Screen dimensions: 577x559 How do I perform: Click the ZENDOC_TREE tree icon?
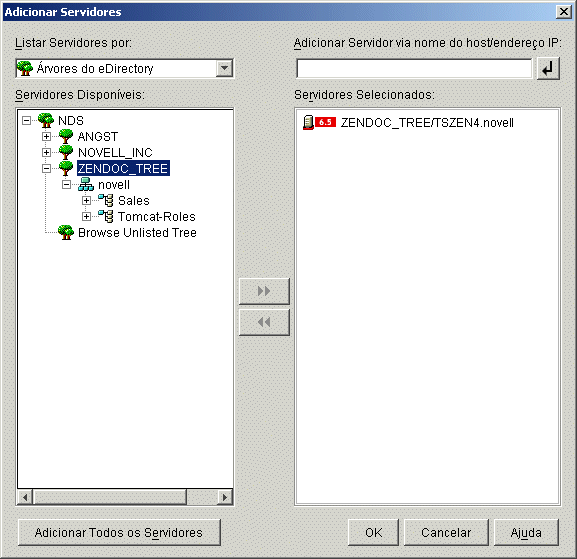point(66,169)
